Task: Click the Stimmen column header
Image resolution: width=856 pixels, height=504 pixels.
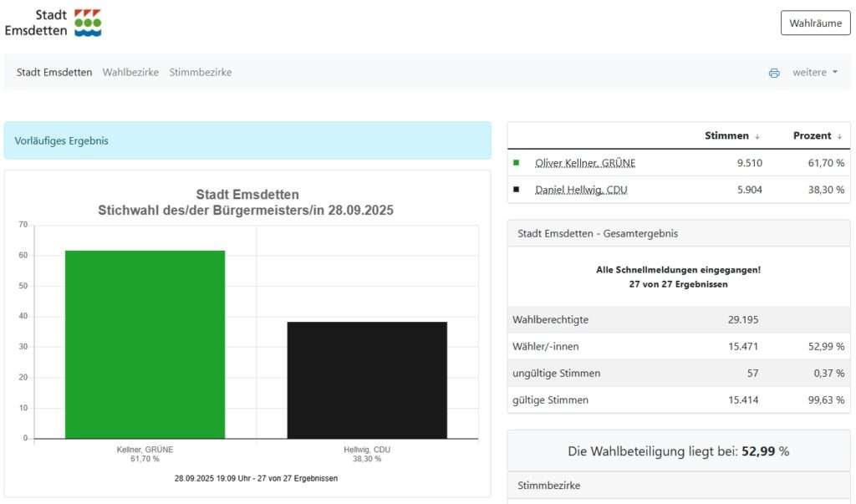Action: click(x=726, y=136)
